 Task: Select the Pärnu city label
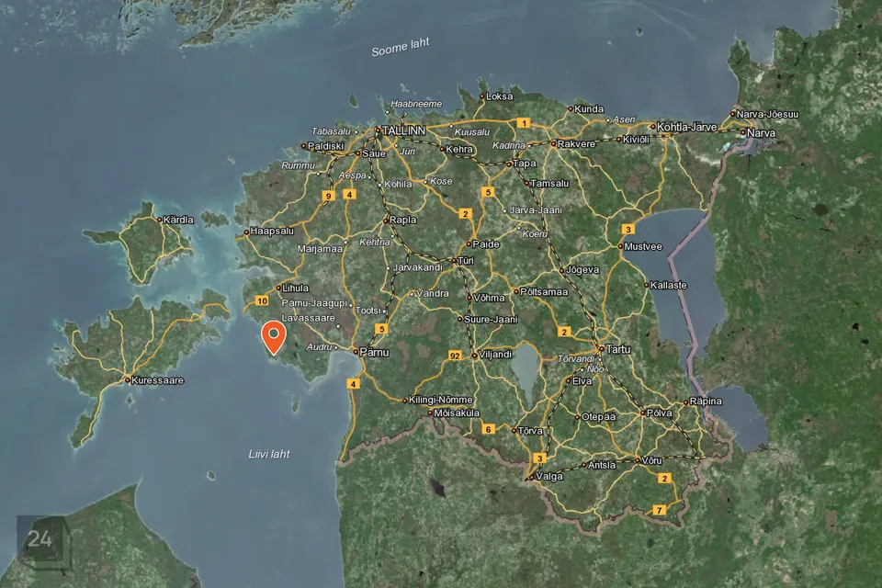coord(375,352)
